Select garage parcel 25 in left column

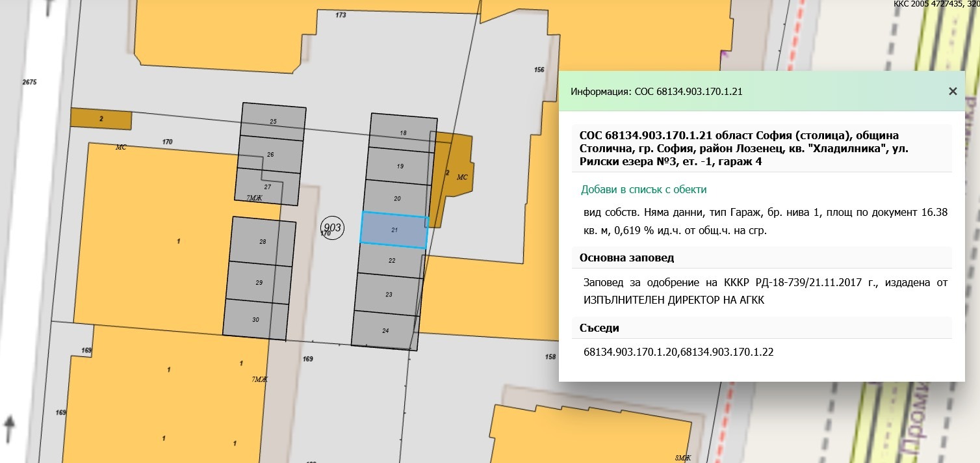[x=273, y=121]
